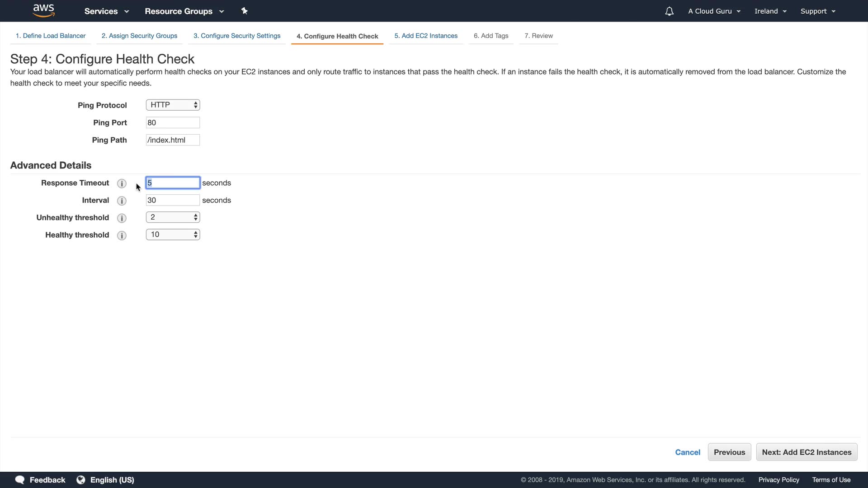868x488 pixels.
Task: Expand the Services menu
Action: (107, 11)
